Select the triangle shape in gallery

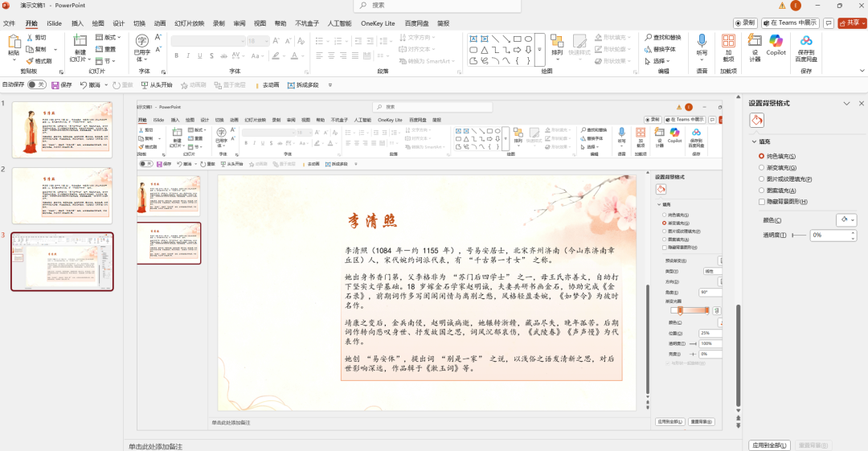click(485, 50)
